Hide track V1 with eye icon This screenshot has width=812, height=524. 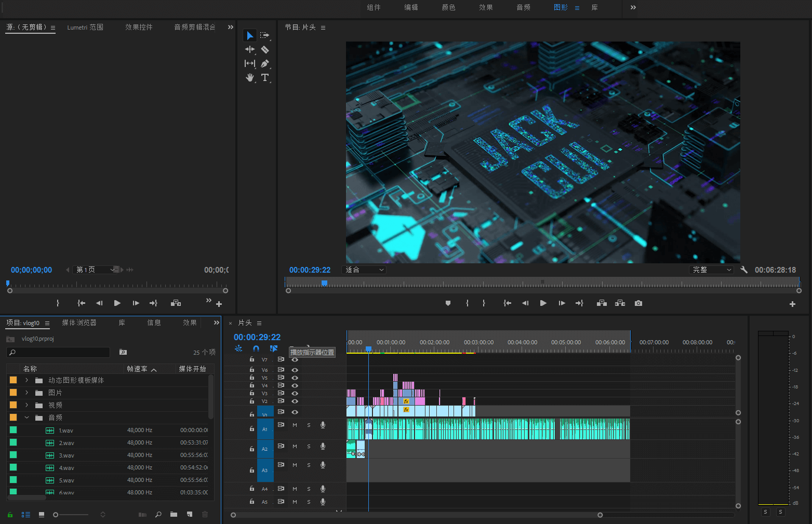click(295, 412)
